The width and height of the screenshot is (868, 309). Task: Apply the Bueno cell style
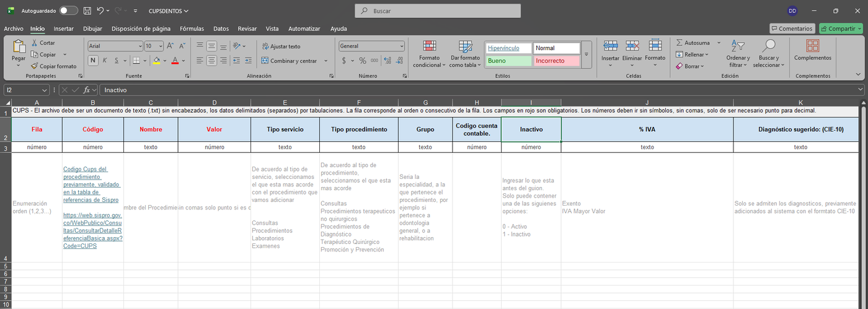click(x=508, y=61)
